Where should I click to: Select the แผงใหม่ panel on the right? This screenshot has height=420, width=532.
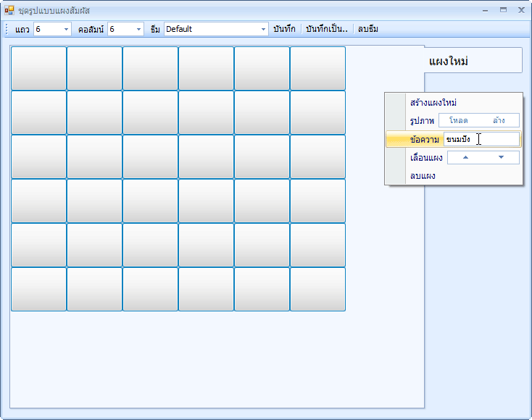[x=473, y=61]
